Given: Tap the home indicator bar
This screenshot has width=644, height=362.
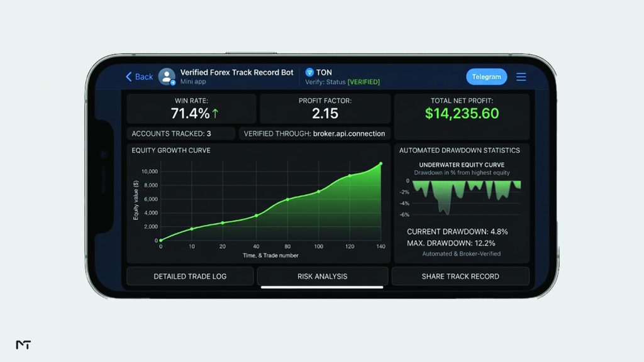Looking at the screenshot, I should point(322,287).
